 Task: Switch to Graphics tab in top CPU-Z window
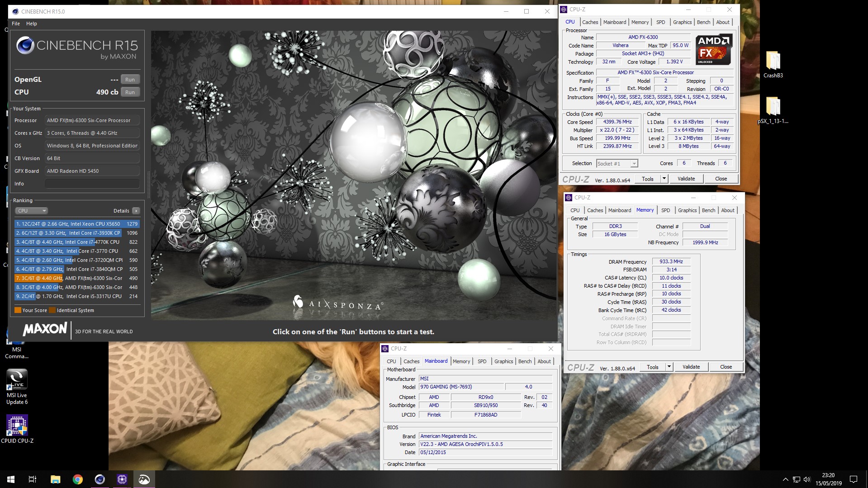coord(682,22)
